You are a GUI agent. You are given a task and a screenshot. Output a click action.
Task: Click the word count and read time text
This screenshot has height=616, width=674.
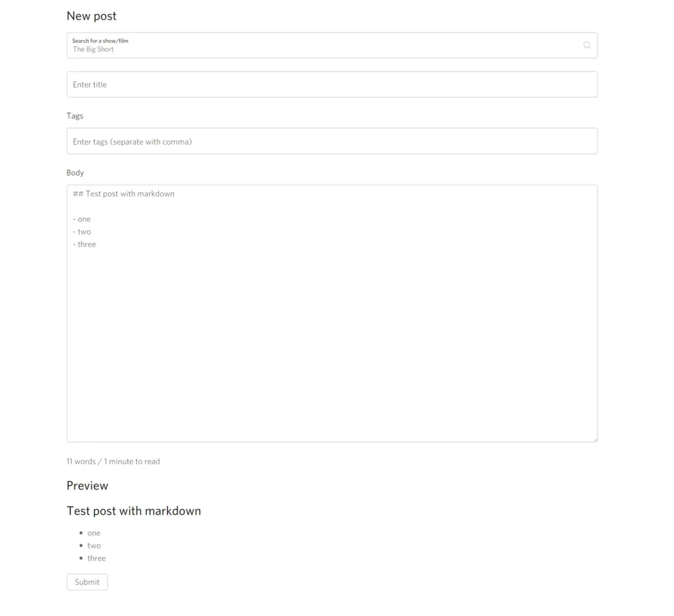pyautogui.click(x=113, y=461)
